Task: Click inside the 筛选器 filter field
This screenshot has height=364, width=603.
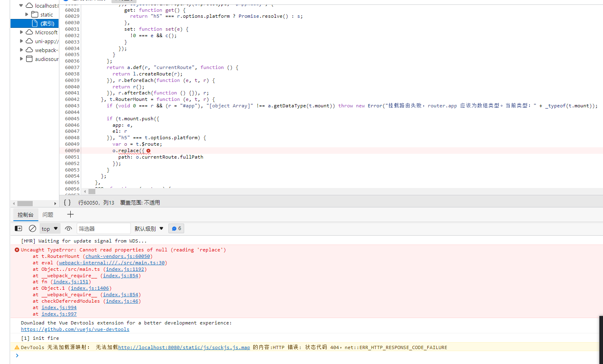Action: click(x=103, y=228)
